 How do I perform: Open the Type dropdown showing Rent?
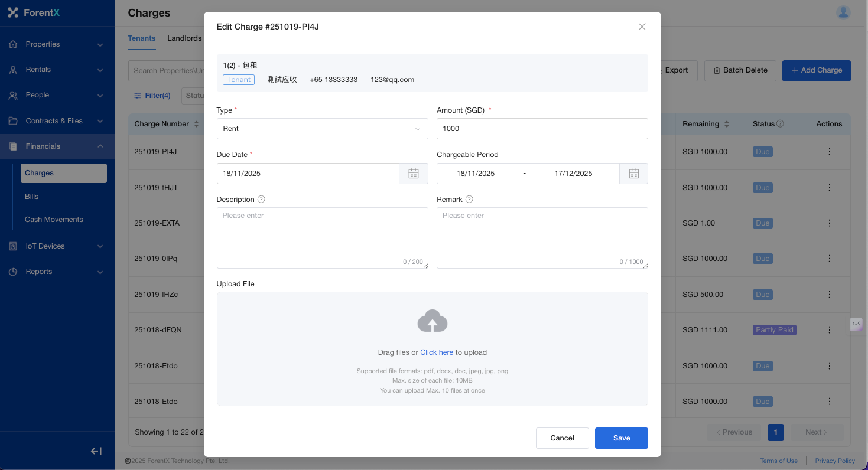pyautogui.click(x=322, y=129)
